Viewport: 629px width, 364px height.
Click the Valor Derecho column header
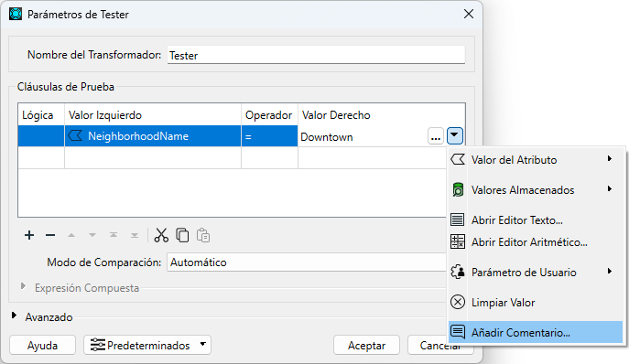pos(381,115)
